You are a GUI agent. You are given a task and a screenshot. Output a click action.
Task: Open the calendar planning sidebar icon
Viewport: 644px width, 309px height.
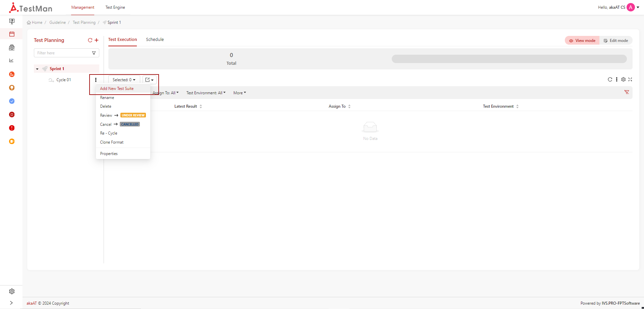point(12,34)
